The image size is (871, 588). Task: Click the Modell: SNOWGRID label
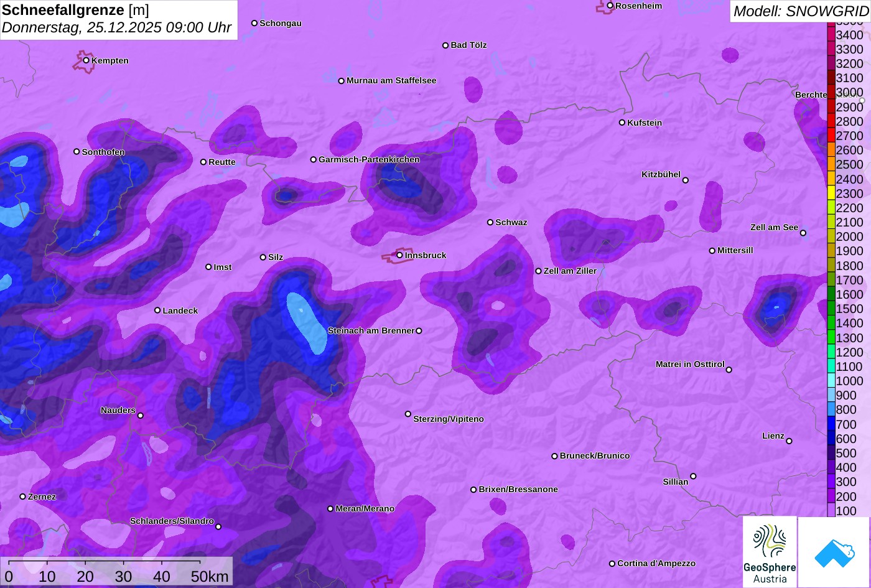[x=801, y=11]
